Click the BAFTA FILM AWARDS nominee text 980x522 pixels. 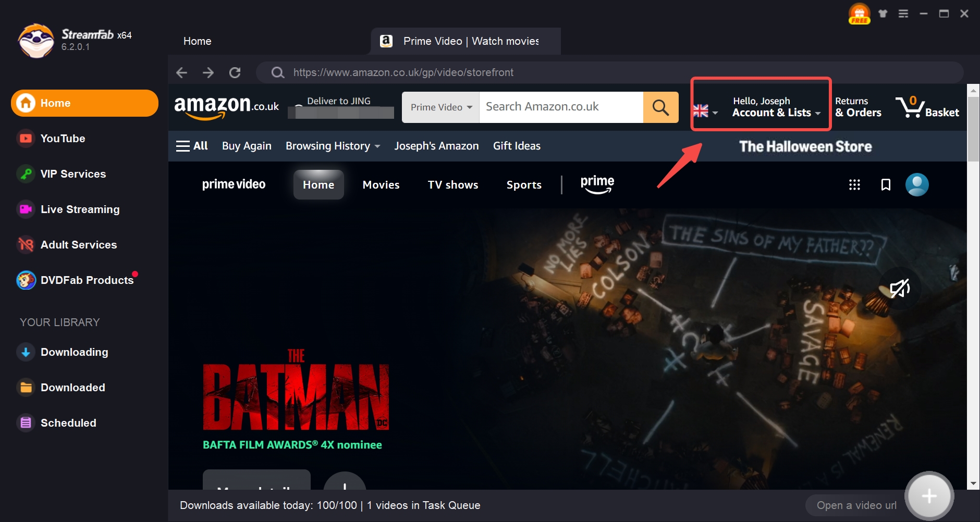click(x=292, y=445)
